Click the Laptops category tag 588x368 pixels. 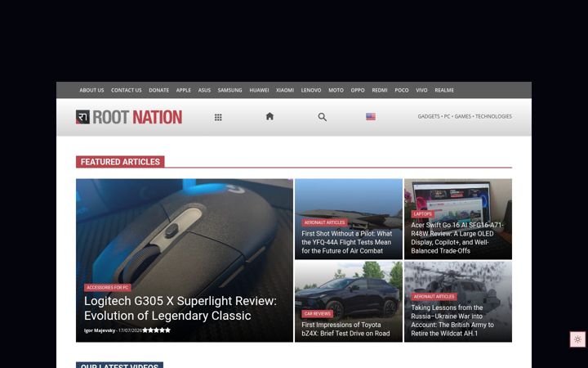point(423,214)
